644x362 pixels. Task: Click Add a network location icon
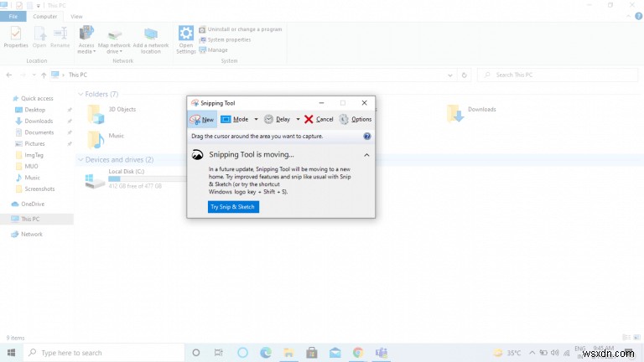pos(151,40)
